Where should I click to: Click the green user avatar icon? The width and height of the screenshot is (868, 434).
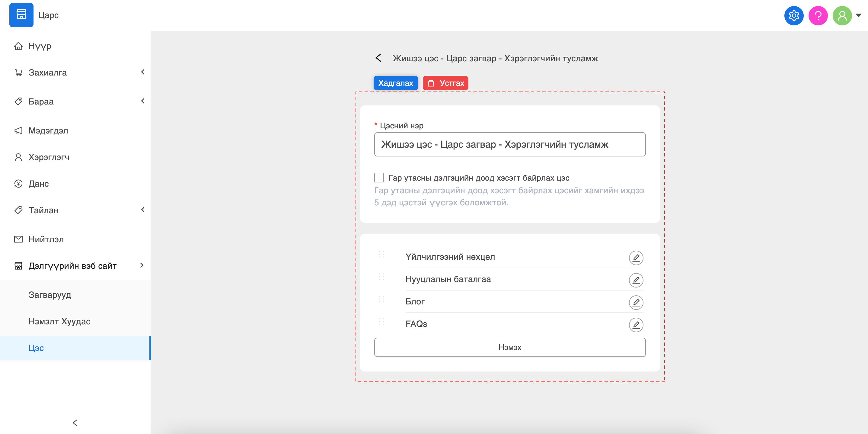tap(842, 15)
